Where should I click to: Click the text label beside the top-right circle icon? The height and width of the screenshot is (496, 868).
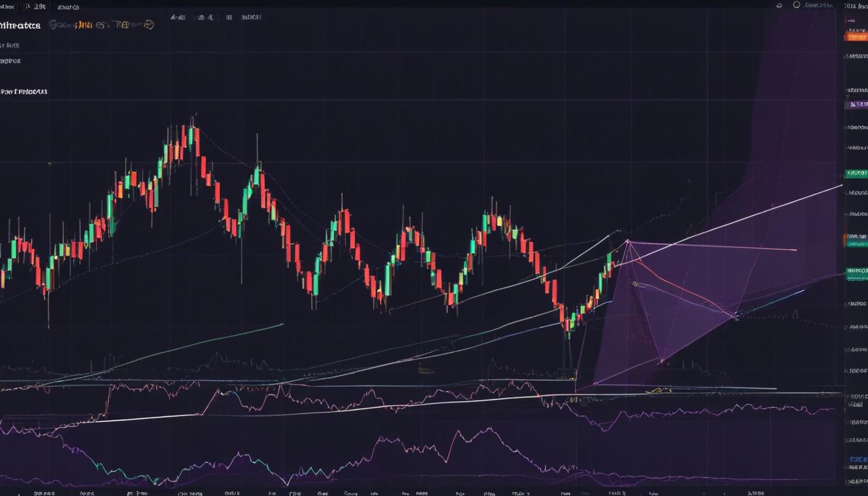[820, 5]
